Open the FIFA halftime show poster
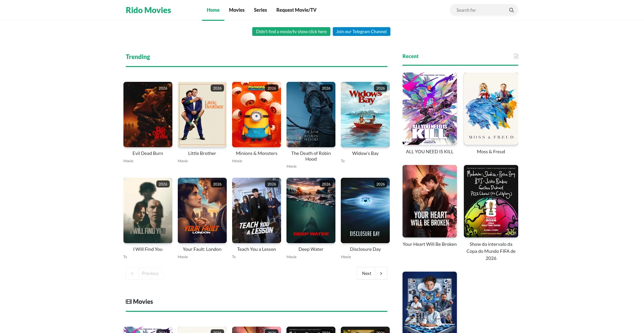The height and width of the screenshot is (333, 644). [491, 201]
